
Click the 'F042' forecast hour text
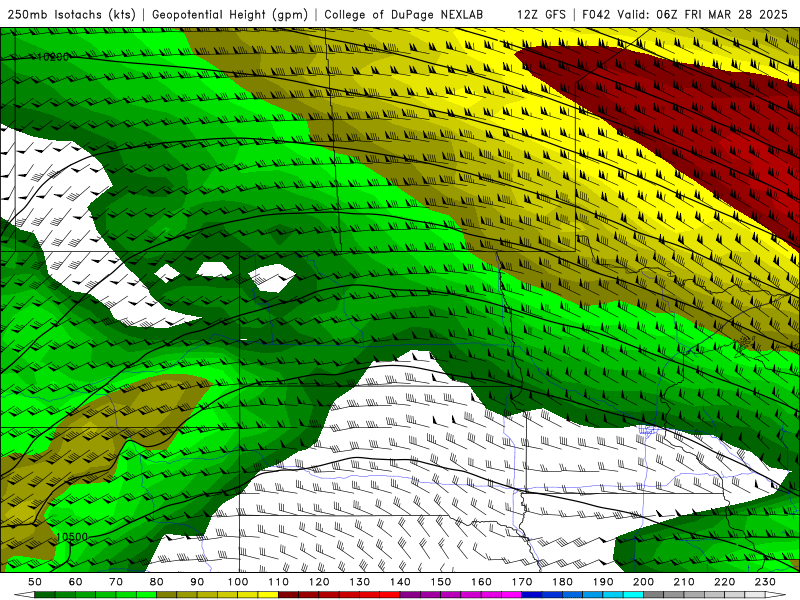click(596, 14)
